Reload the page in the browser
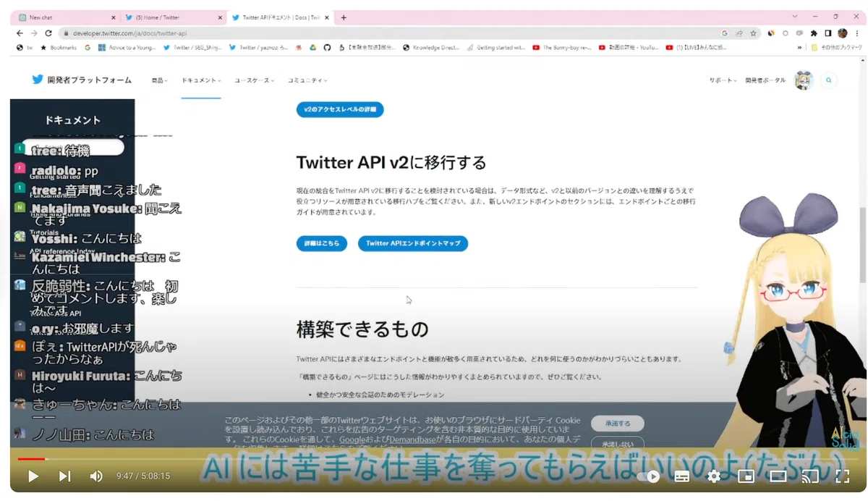Viewport: 868px width, 501px height. (x=48, y=33)
